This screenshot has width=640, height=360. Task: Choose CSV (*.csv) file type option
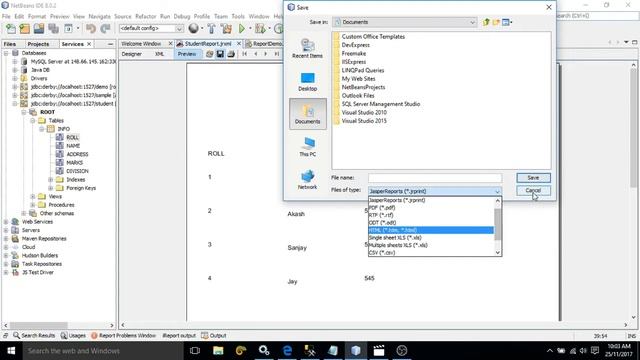click(x=431, y=253)
